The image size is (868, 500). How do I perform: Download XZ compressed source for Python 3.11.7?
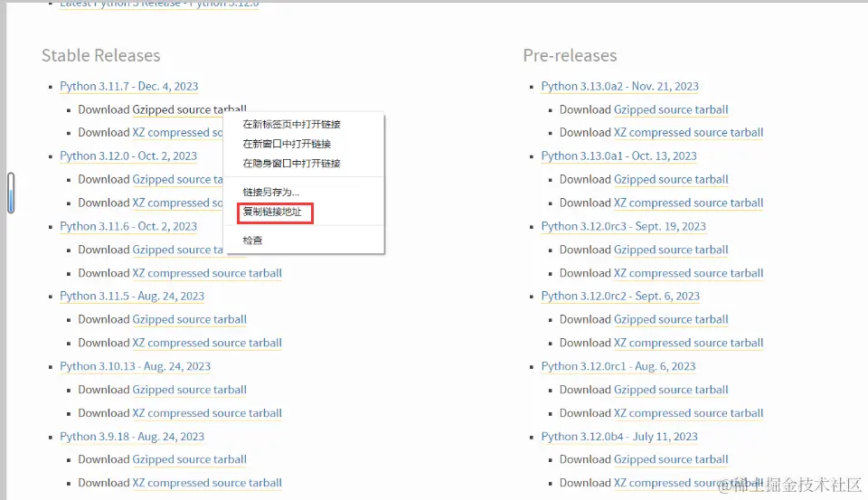click(177, 133)
